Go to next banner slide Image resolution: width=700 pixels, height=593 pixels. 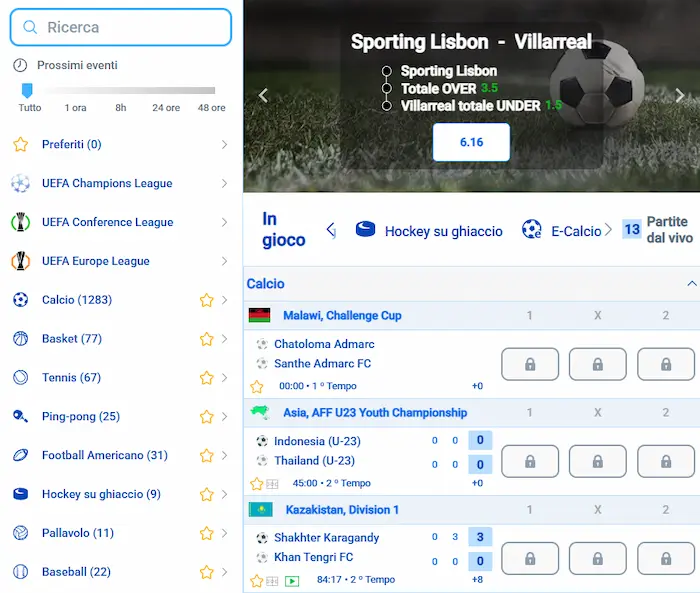[x=680, y=95]
